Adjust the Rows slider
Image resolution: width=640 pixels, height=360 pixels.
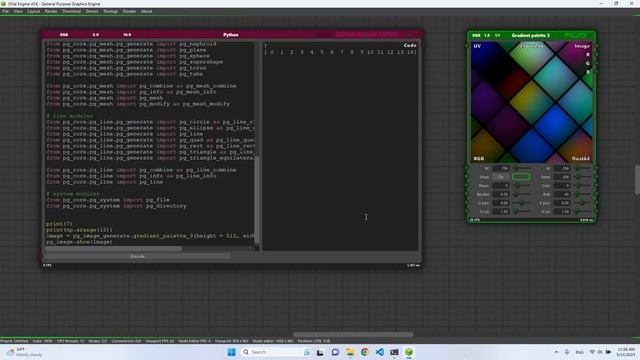click(x=521, y=186)
